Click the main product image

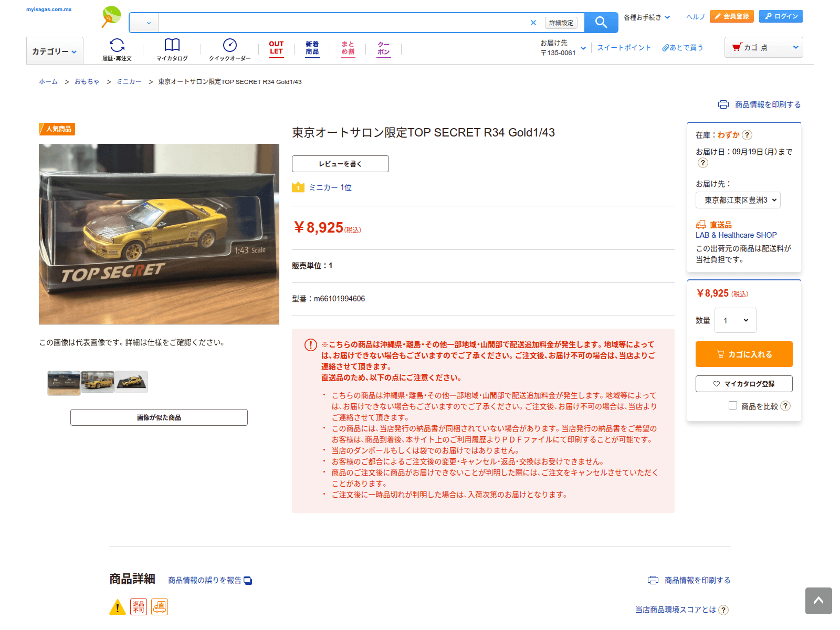(x=159, y=234)
